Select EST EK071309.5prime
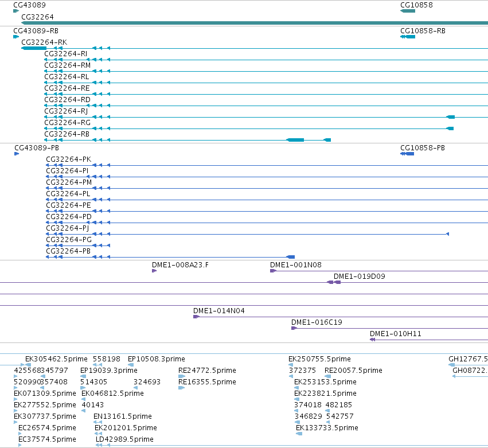The width and height of the screenshot is (488, 448). (45, 394)
